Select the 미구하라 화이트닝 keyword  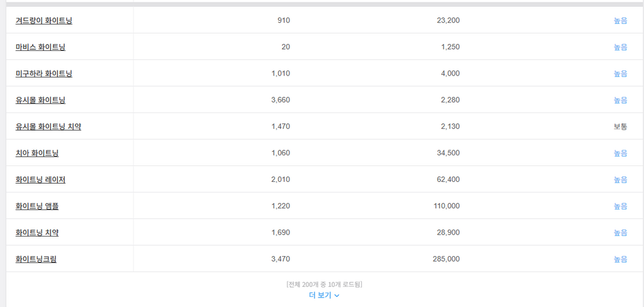44,74
